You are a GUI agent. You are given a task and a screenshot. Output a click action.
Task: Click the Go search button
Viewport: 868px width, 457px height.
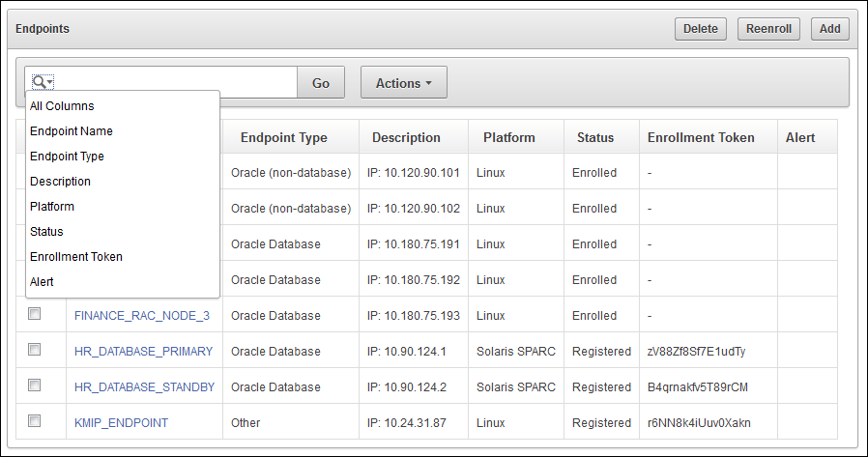click(x=321, y=82)
